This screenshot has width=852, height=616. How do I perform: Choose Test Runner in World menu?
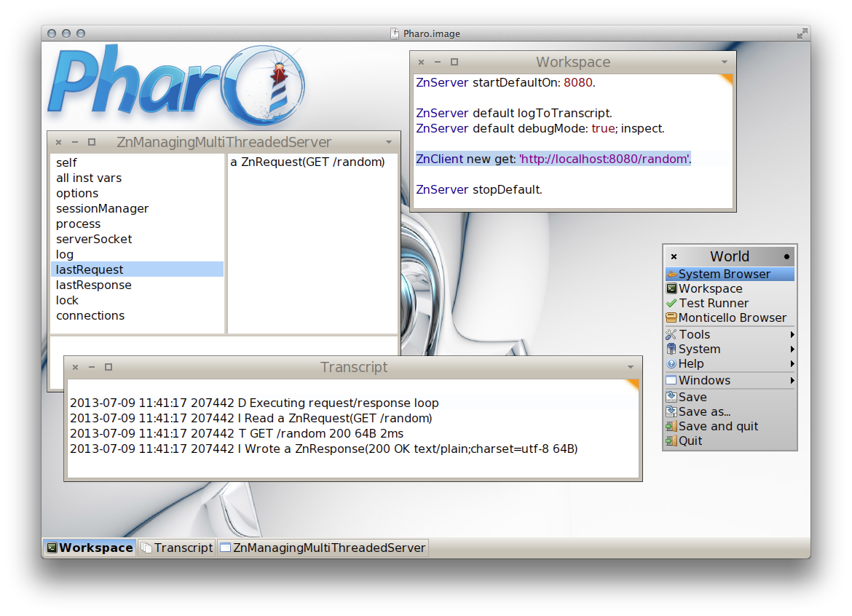point(730,303)
